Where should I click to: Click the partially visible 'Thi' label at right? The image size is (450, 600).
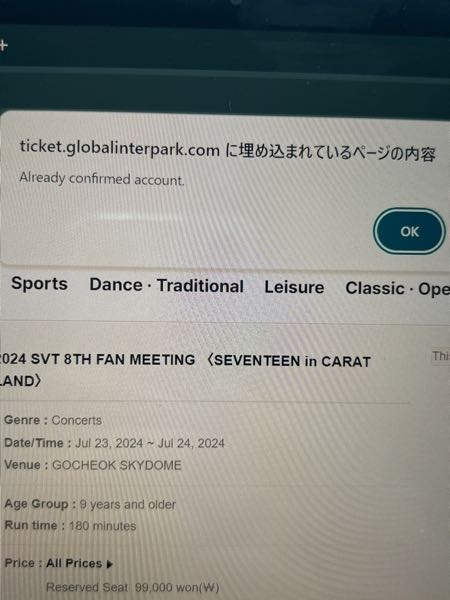(441, 356)
